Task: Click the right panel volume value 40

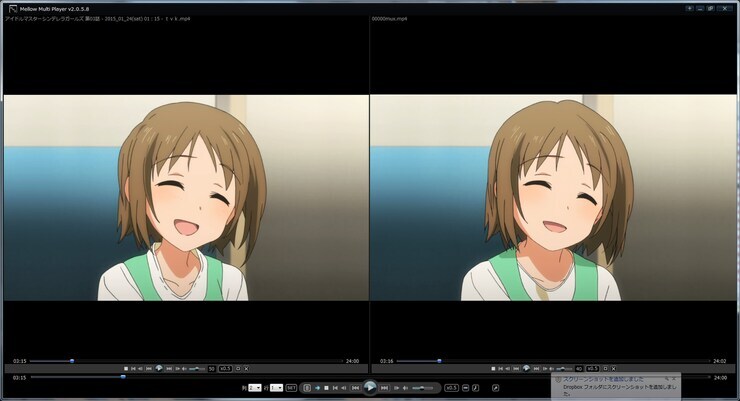Action: 579,368
